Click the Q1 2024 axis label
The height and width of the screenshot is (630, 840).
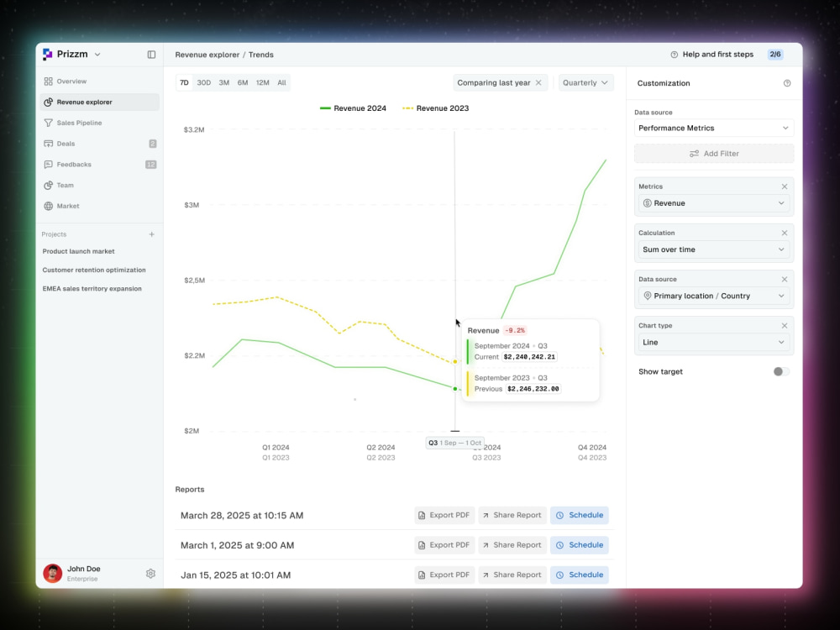click(276, 448)
